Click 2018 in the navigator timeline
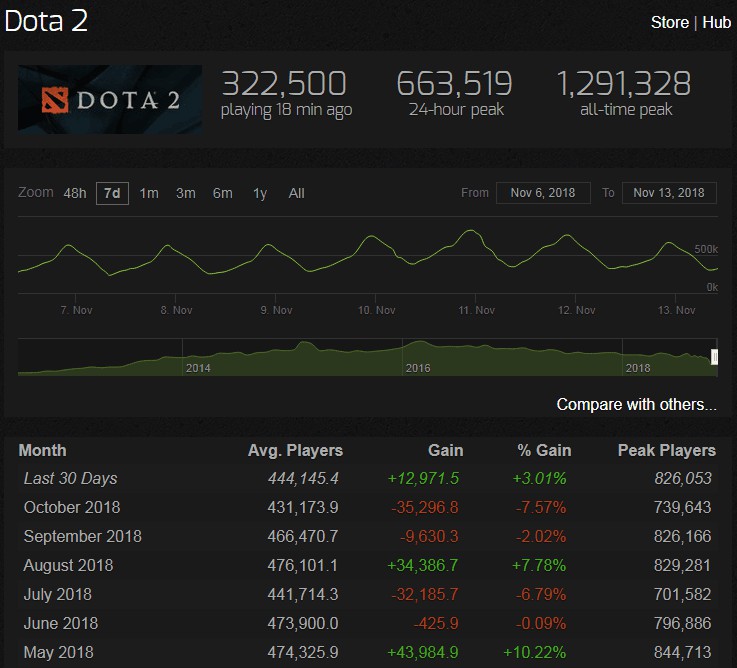The width and height of the screenshot is (737, 668). [x=638, y=368]
